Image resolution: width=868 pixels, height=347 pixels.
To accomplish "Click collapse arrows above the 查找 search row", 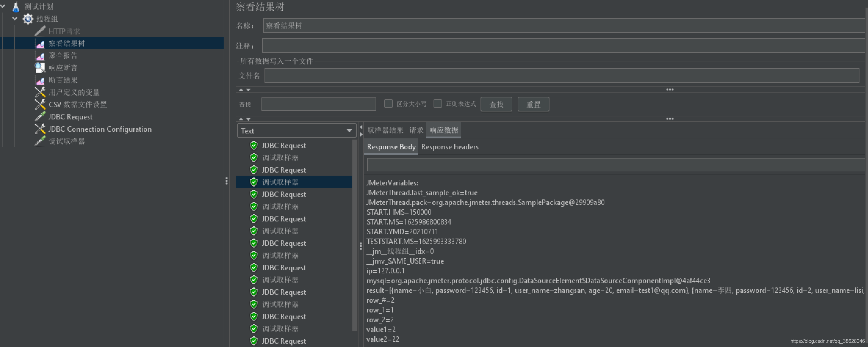I will pos(245,90).
